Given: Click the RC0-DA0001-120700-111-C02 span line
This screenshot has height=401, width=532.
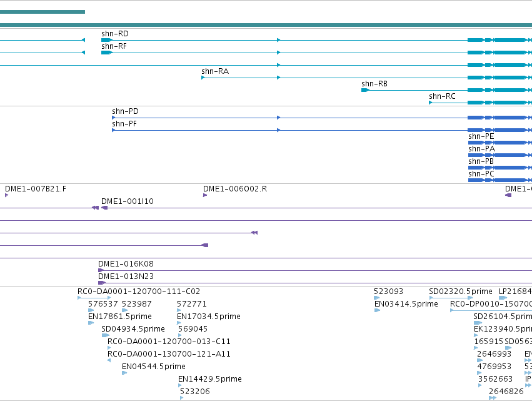Looking at the screenshot, I should [x=94, y=298].
